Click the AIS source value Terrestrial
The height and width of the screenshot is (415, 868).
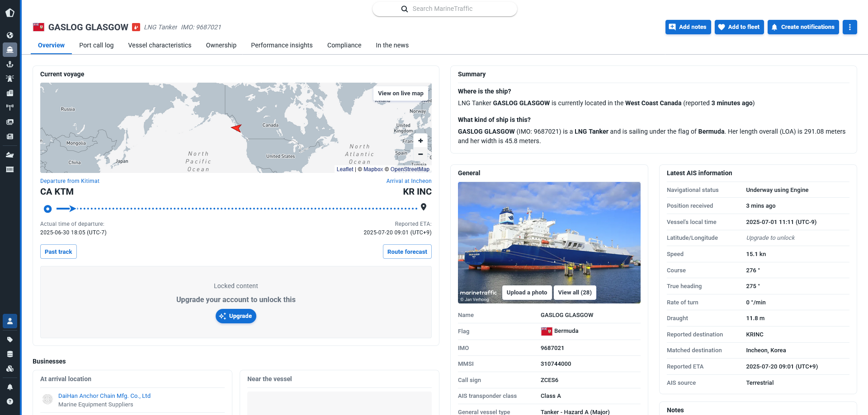pyautogui.click(x=759, y=383)
